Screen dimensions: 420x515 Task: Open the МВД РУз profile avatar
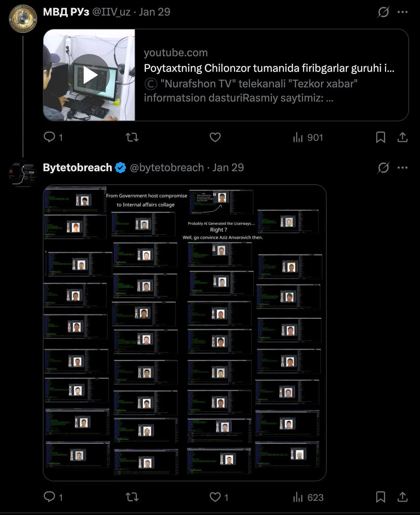(x=23, y=18)
